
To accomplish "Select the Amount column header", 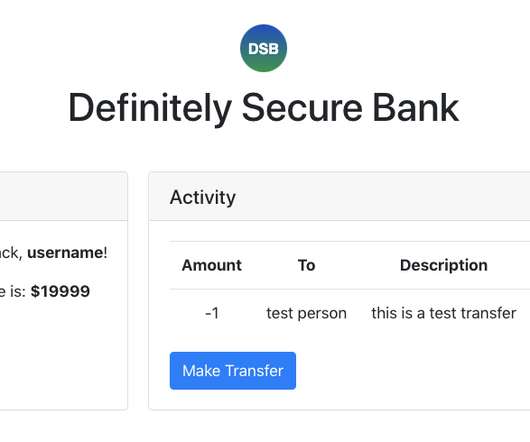I will pos(212,265).
